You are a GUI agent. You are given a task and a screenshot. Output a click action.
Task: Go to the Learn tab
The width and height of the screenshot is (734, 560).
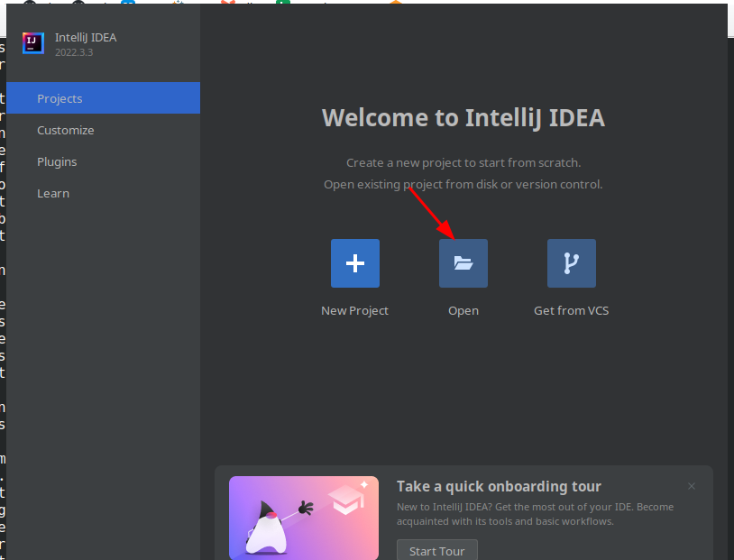(x=52, y=193)
